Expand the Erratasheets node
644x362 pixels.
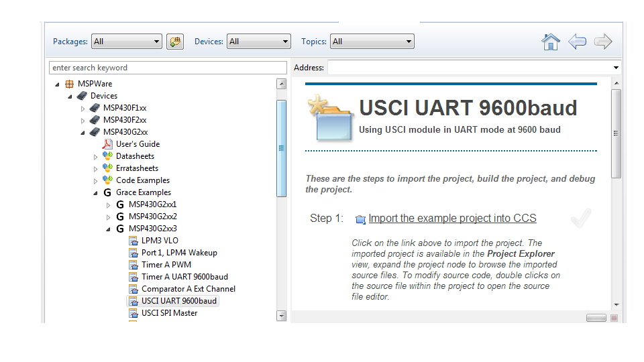tap(95, 169)
